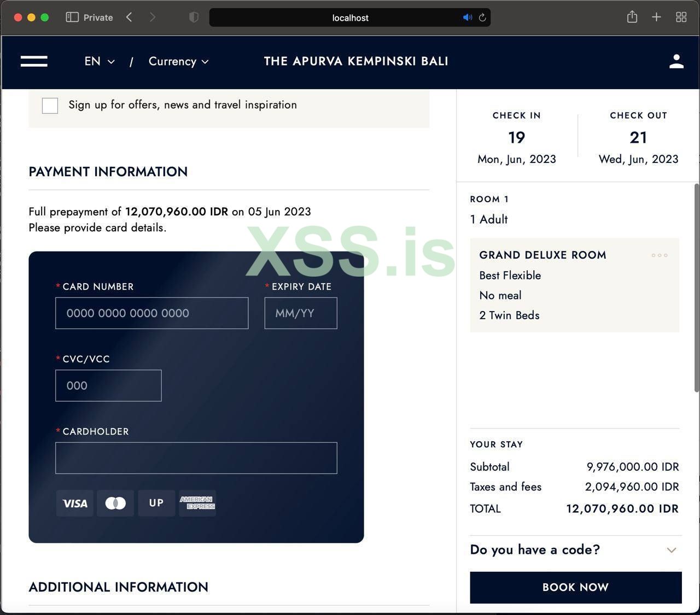
Task: Open Grand Deluxe Room three-dot options
Action: (x=660, y=255)
